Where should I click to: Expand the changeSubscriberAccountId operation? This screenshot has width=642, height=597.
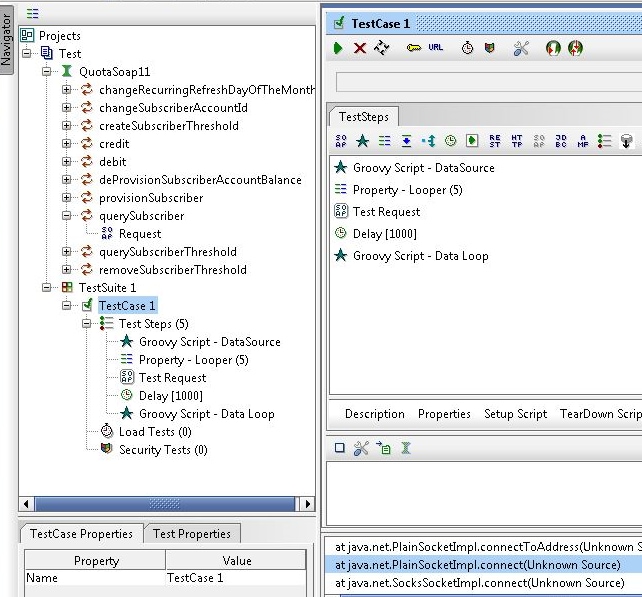point(66,107)
